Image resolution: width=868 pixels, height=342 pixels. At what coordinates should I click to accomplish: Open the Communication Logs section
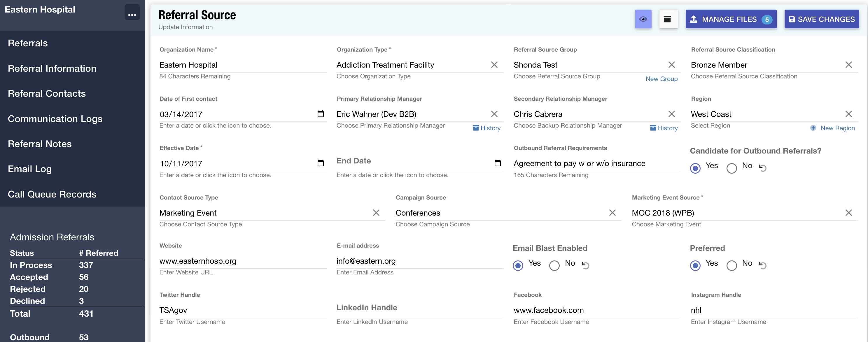(55, 119)
